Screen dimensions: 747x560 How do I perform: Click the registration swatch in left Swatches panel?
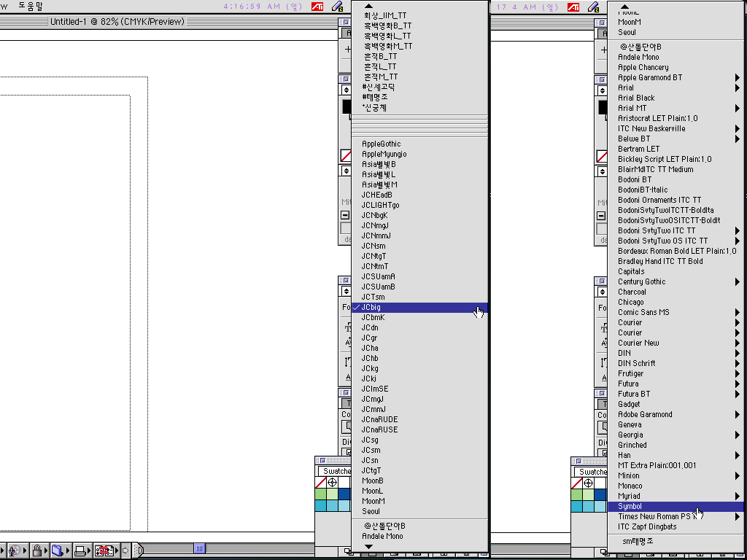point(333,483)
